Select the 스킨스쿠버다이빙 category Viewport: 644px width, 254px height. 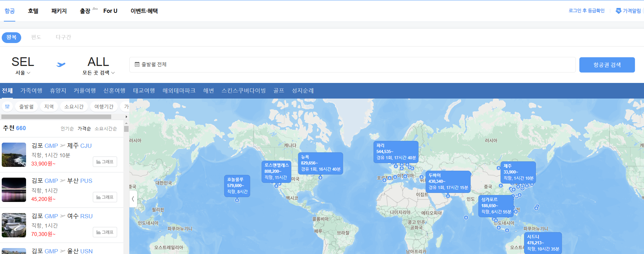click(x=244, y=91)
